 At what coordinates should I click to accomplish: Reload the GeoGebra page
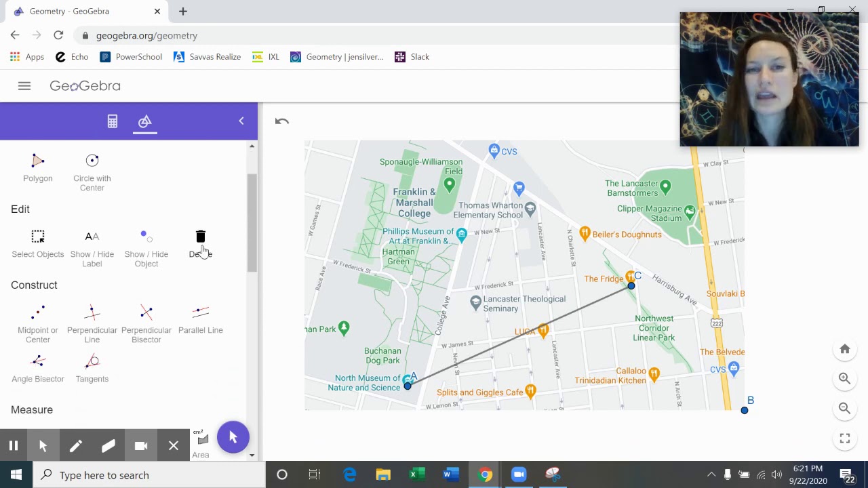pos(58,35)
